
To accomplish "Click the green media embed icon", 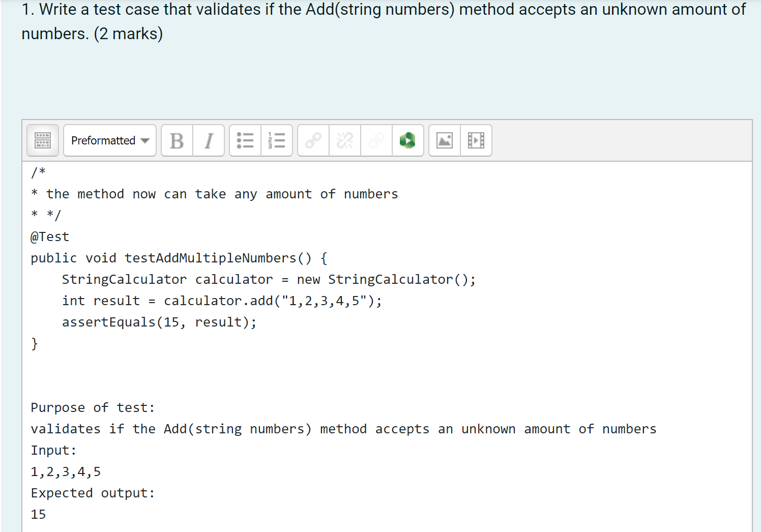I will (408, 140).
